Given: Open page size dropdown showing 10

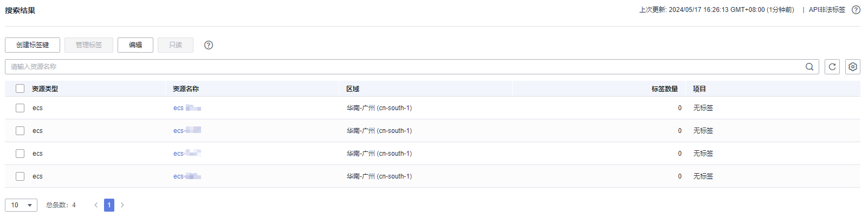Looking at the screenshot, I should click(x=21, y=205).
